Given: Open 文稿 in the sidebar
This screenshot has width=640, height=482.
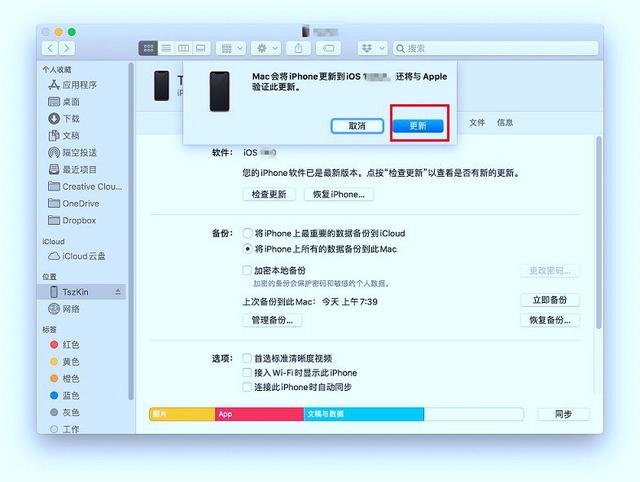Looking at the screenshot, I should click(64, 135).
